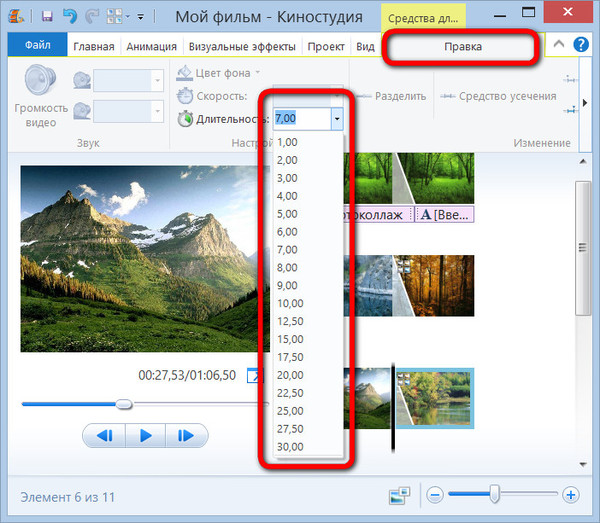The height and width of the screenshot is (523, 600).
Task: Select the highlighted lake clip thumbnail
Action: [435, 398]
